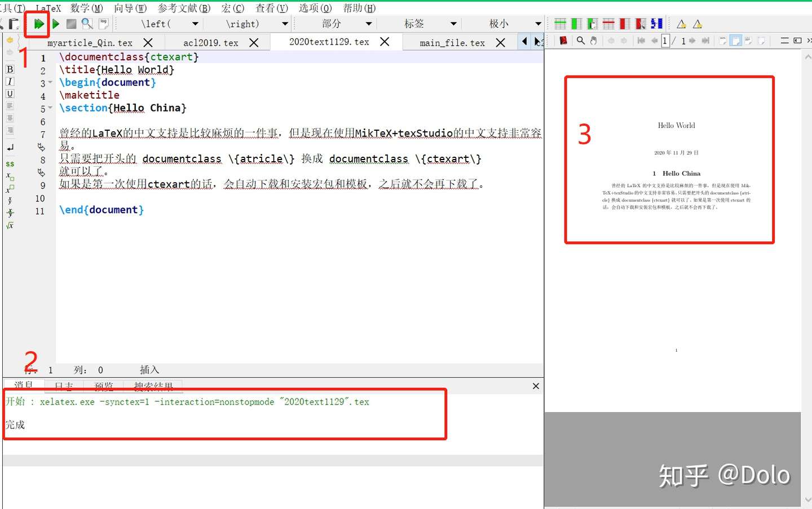
Task: Collapse the \begin{document} fold at line 3
Action: click(50, 82)
